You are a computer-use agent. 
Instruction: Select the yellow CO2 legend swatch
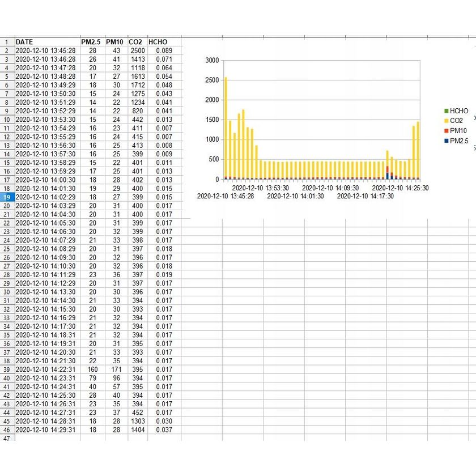(x=445, y=121)
